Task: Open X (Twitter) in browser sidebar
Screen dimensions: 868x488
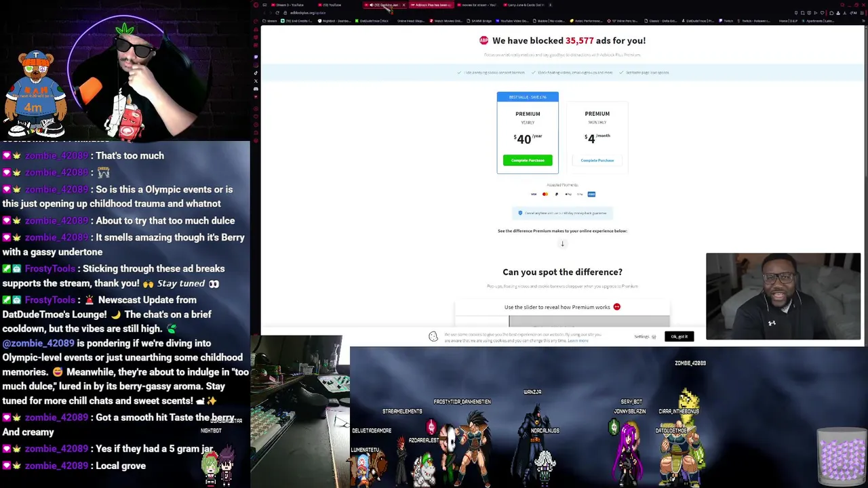Action: 256,81
